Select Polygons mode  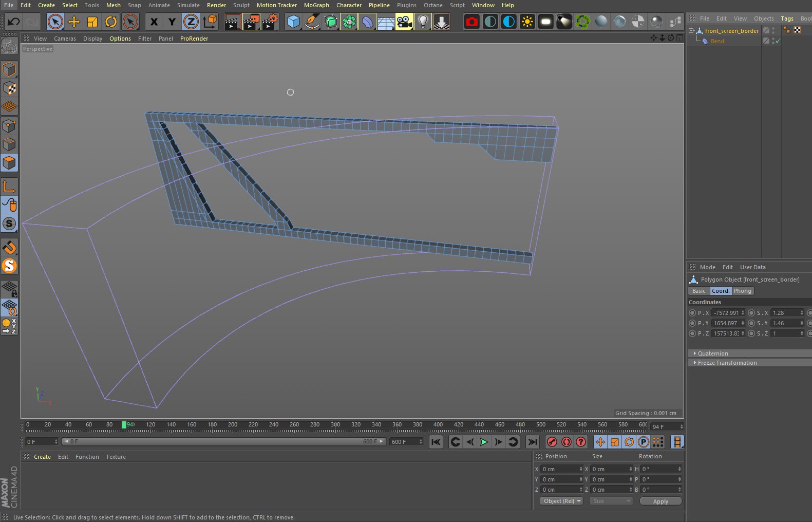(9, 163)
